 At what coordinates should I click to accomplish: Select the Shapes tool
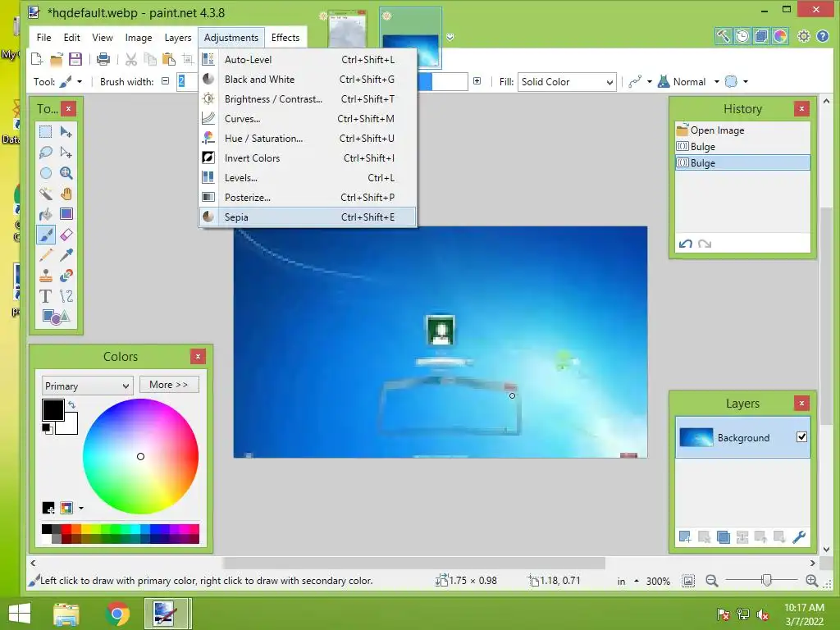coord(56,317)
